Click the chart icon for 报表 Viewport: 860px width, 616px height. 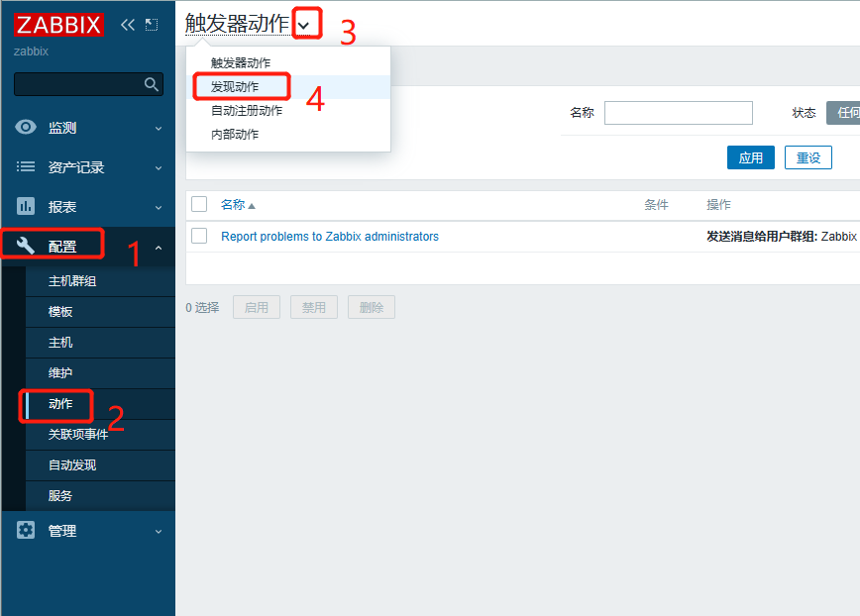pos(26,206)
